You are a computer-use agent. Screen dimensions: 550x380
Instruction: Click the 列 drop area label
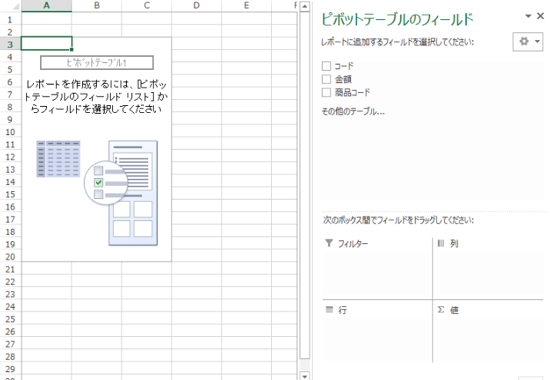(454, 243)
